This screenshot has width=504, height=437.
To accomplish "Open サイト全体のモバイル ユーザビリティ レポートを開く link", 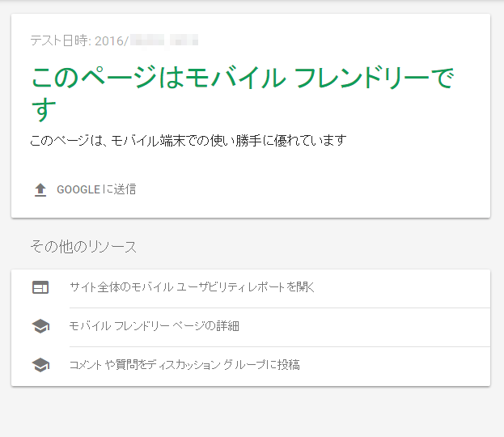I will 191,287.
